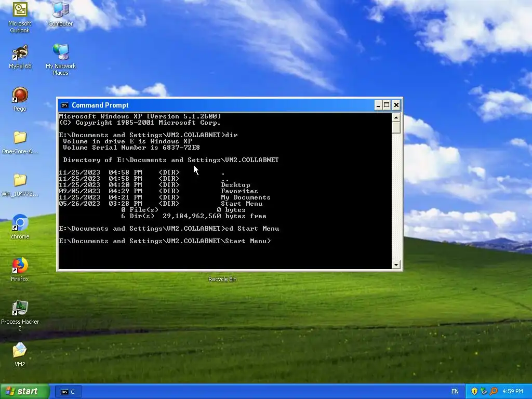532x399 pixels.
Task: Click the Command Prompt scrollbar thumb
Action: (396, 128)
